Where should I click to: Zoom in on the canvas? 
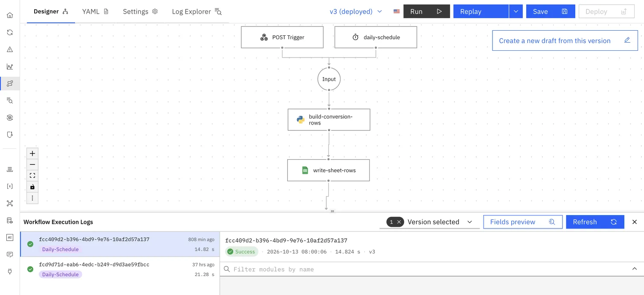pyautogui.click(x=32, y=153)
